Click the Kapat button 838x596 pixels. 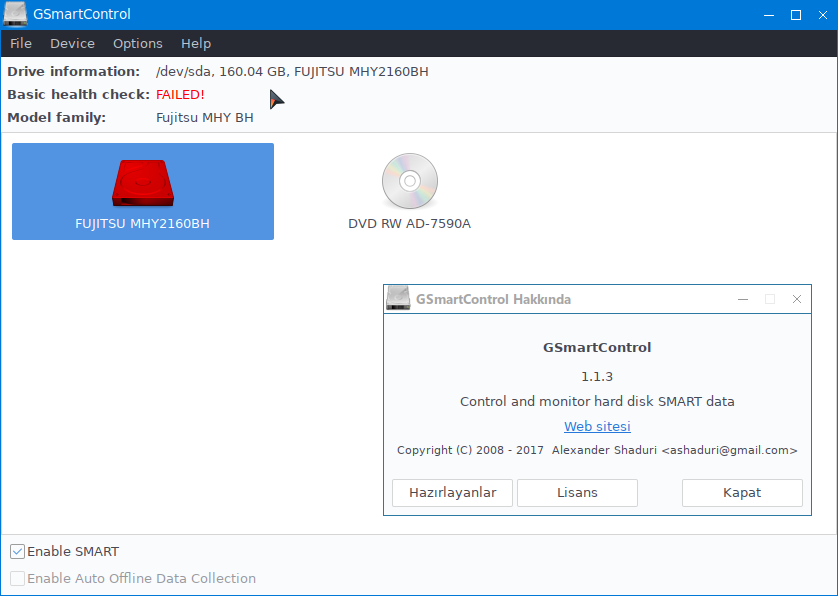[x=742, y=492]
